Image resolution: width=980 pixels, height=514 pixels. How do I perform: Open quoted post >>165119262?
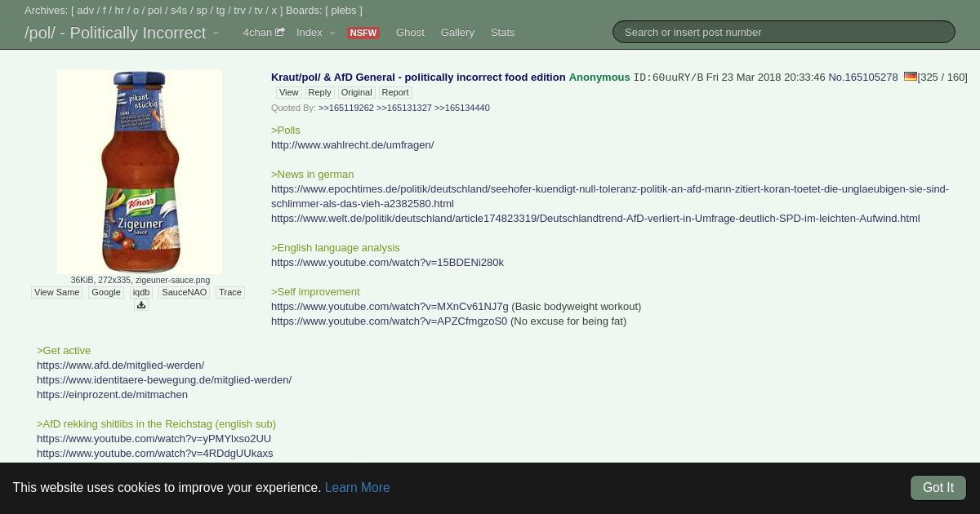(x=346, y=108)
